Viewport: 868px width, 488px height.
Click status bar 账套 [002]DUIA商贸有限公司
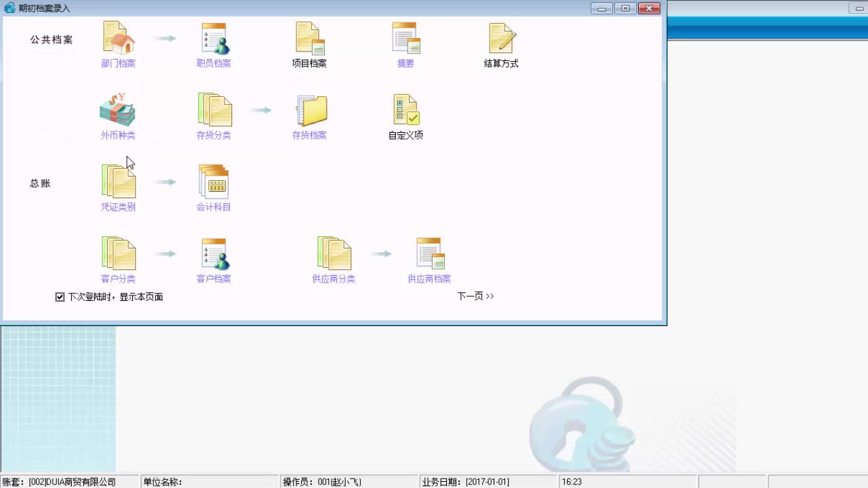click(x=70, y=482)
